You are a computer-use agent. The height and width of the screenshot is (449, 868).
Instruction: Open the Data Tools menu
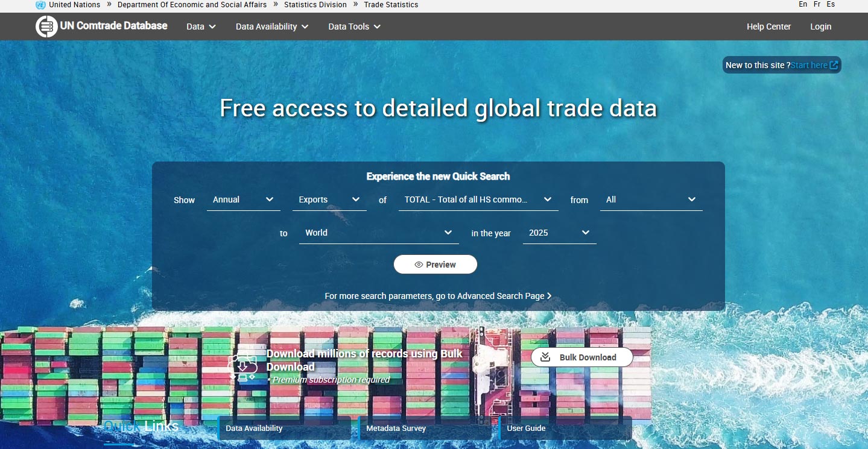pos(355,27)
